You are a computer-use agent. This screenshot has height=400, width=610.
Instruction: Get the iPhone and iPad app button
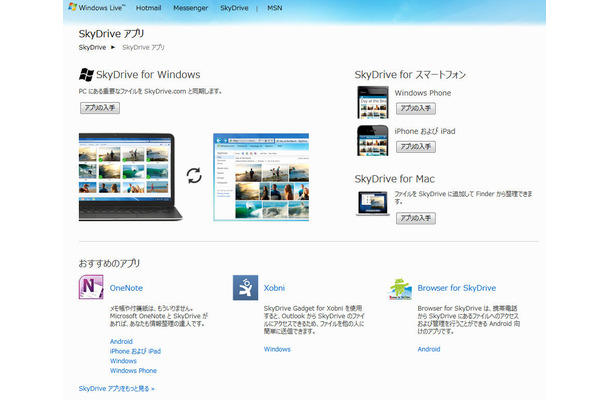416,147
